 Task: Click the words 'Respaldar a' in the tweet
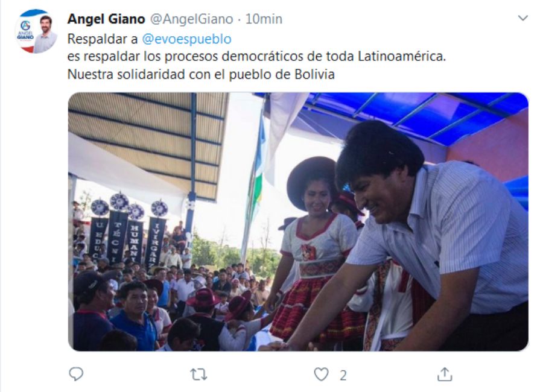103,39
